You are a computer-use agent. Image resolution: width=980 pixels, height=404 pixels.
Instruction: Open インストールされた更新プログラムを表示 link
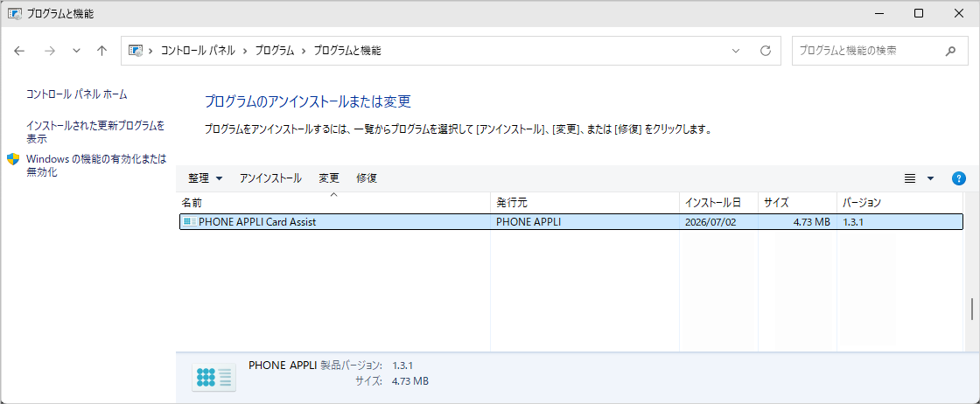point(95,132)
